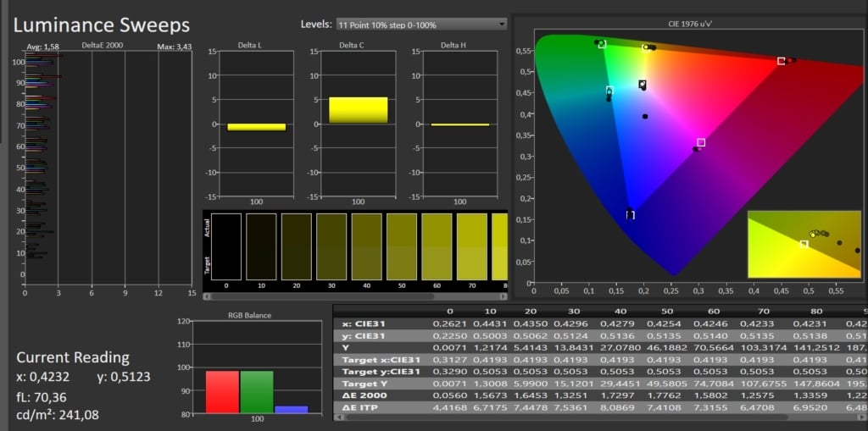Image resolution: width=868 pixels, height=431 pixels.
Task: Open the Levels 11 Point dropdown
Action: click(421, 25)
